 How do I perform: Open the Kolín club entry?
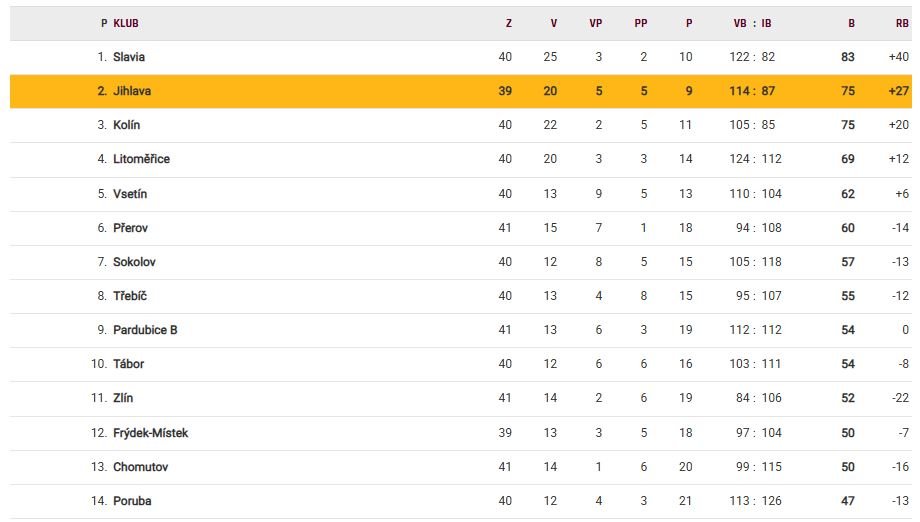pos(126,125)
